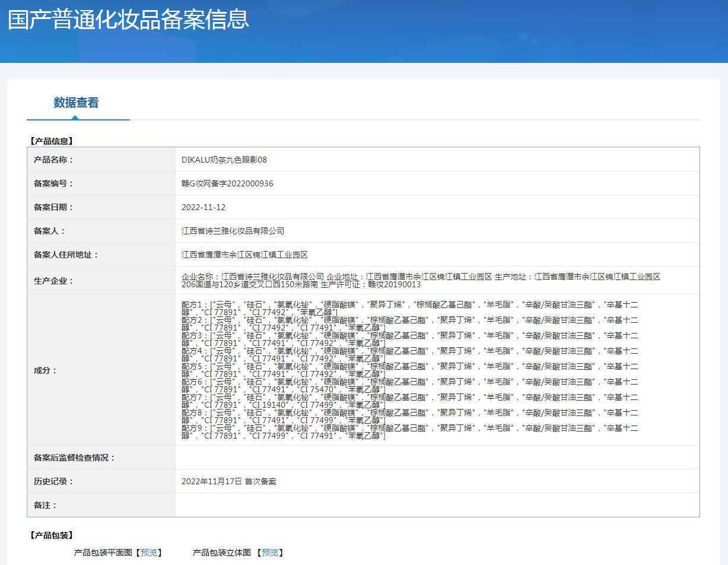Click history record 2022年11月17日 首次备案
This screenshot has width=728, height=565.
[x=228, y=481]
